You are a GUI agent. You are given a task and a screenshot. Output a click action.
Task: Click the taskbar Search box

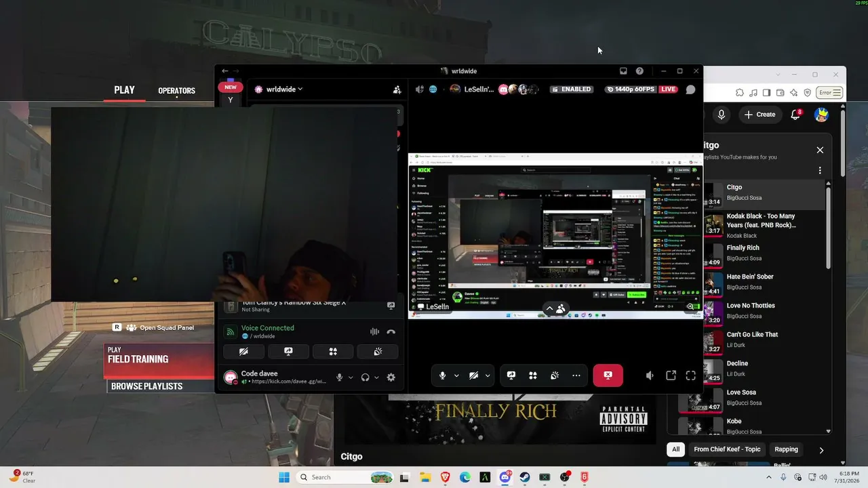pyautogui.click(x=346, y=477)
